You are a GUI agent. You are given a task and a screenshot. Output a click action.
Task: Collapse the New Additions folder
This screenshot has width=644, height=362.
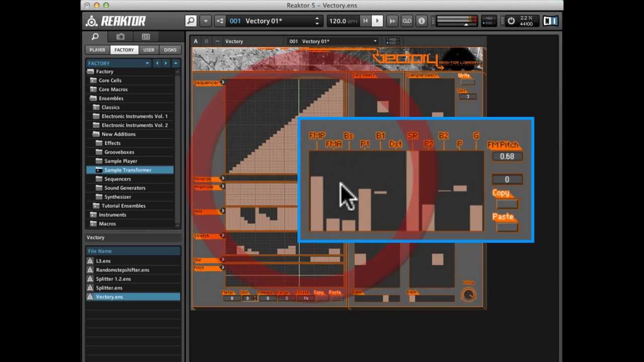click(x=96, y=134)
